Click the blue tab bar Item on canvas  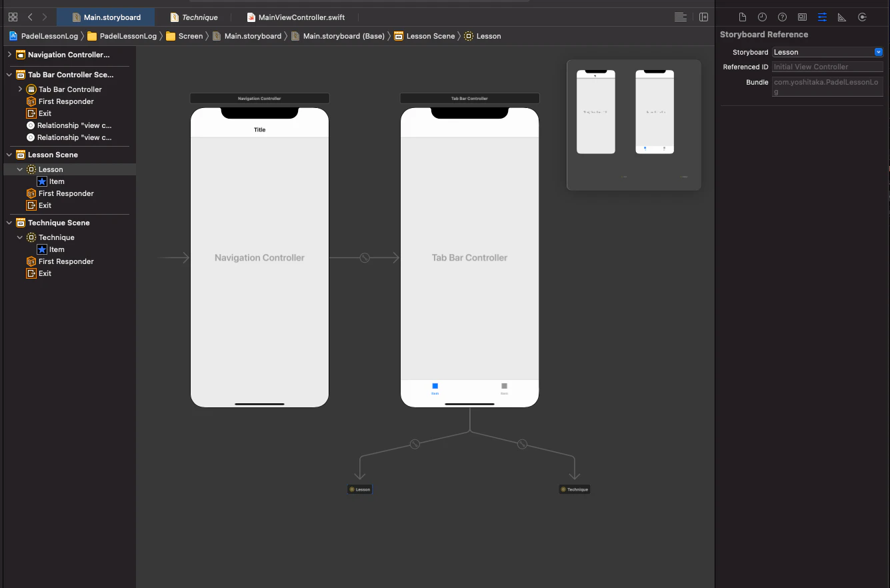[x=435, y=389]
